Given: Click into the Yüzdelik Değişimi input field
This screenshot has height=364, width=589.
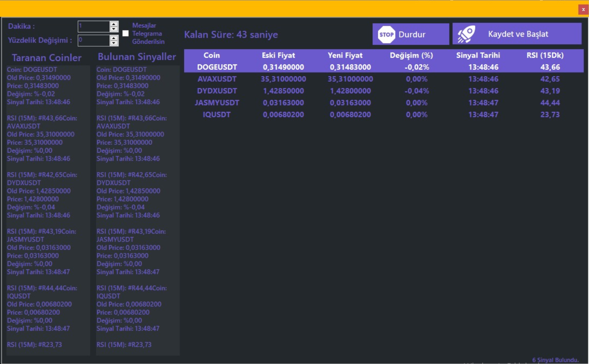Looking at the screenshot, I should (x=94, y=40).
